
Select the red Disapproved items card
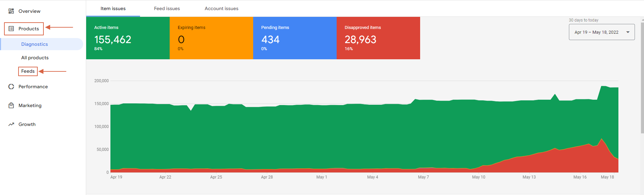[x=378, y=38]
